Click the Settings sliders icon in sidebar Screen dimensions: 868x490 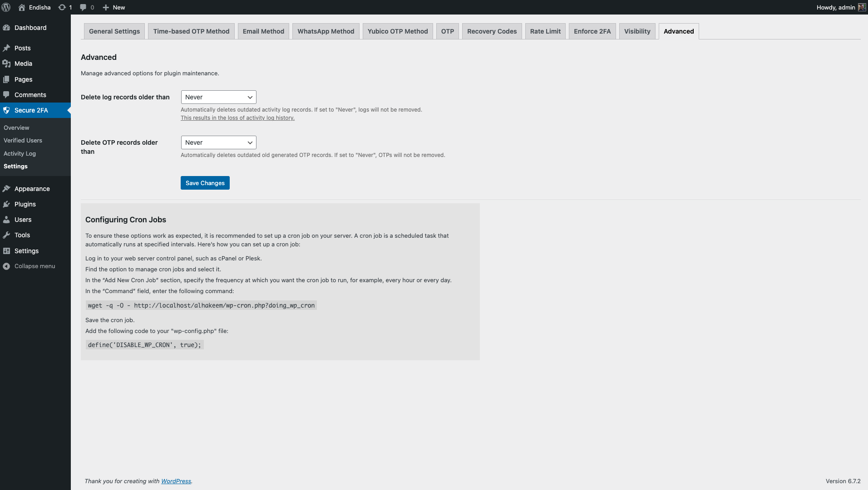coord(6,251)
